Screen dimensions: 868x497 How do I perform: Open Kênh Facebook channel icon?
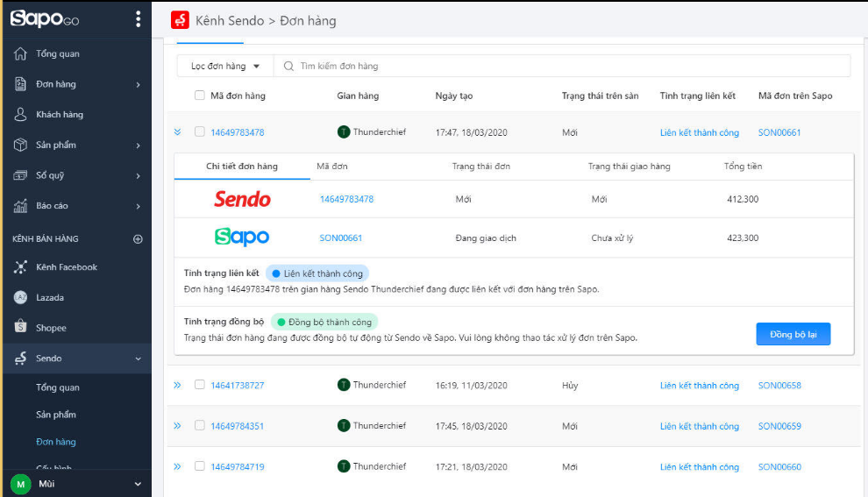(x=21, y=267)
